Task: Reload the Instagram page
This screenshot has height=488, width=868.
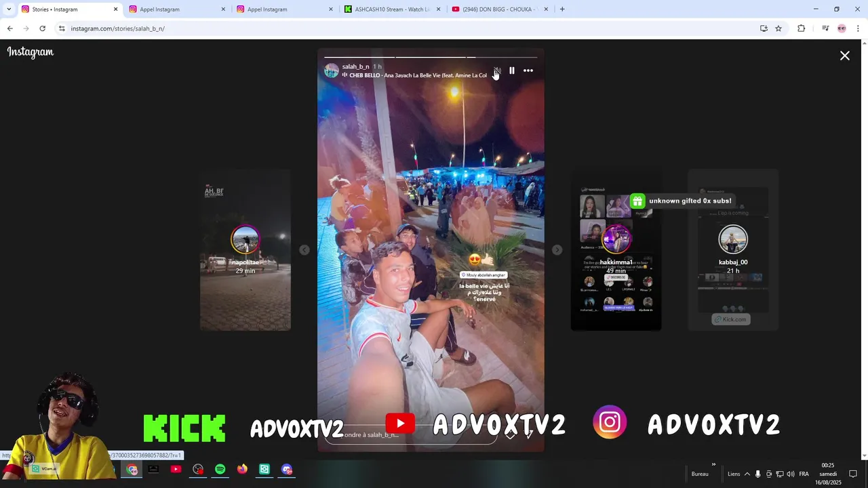Action: pyautogui.click(x=42, y=28)
